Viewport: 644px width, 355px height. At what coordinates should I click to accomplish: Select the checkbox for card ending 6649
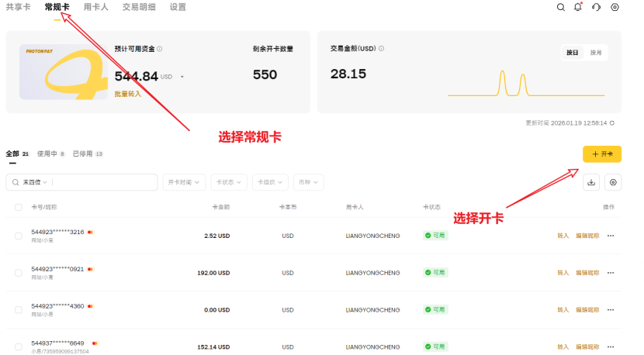click(x=19, y=346)
